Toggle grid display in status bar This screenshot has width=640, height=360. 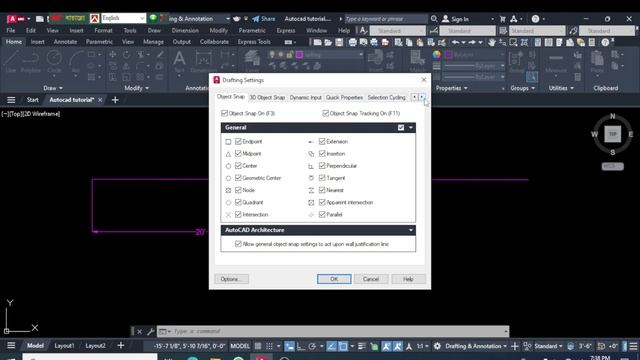(x=258, y=346)
